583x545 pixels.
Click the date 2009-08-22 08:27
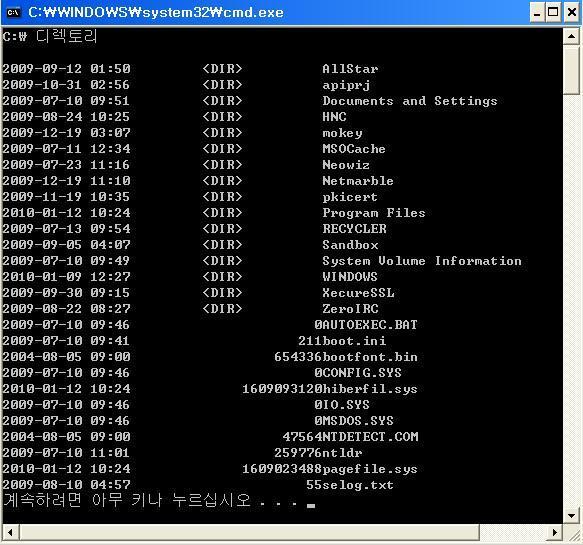click(66, 309)
